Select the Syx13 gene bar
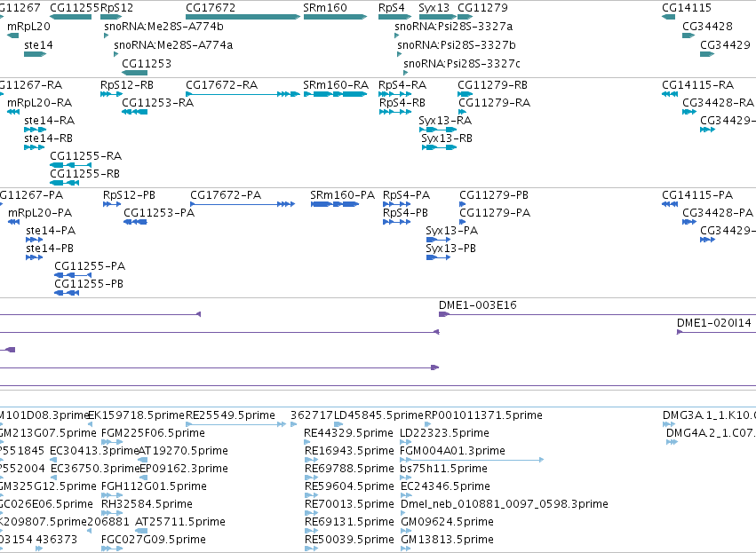This screenshot has height=553, width=756. [437, 17]
